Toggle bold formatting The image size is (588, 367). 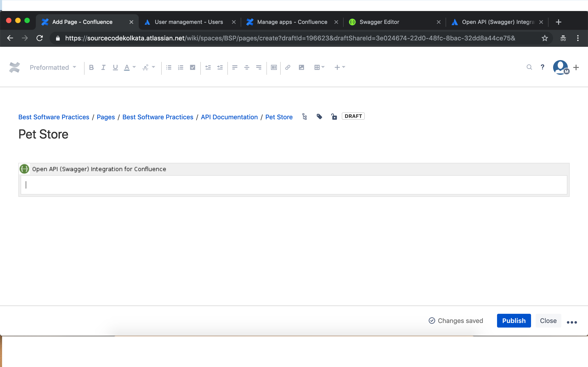(91, 67)
